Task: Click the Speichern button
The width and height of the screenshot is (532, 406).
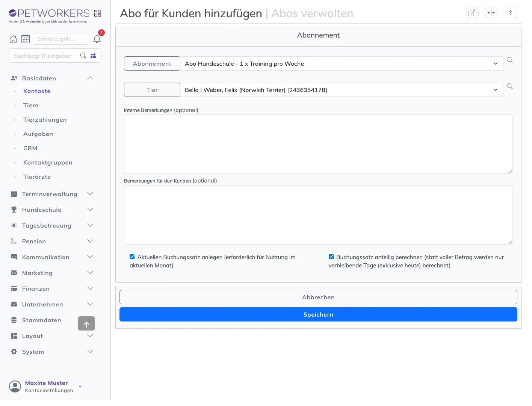Action: coord(318,314)
